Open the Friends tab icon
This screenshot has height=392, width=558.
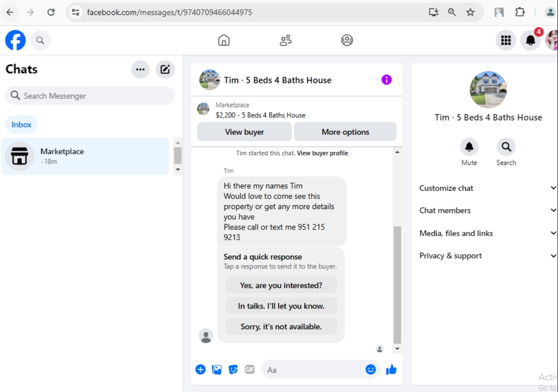point(286,40)
